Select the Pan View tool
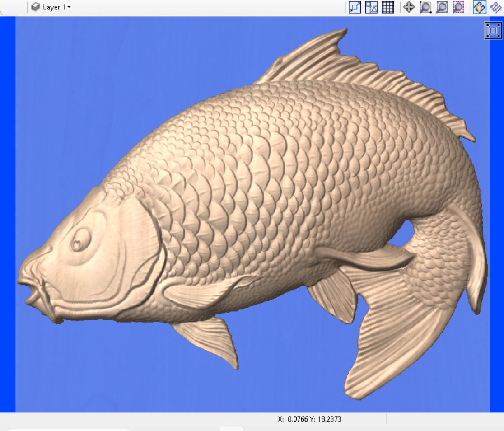This screenshot has width=504, height=431. click(x=409, y=7)
